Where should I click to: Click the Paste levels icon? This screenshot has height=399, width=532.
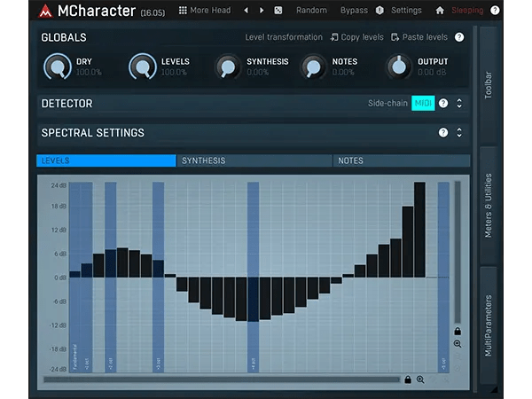pos(395,37)
